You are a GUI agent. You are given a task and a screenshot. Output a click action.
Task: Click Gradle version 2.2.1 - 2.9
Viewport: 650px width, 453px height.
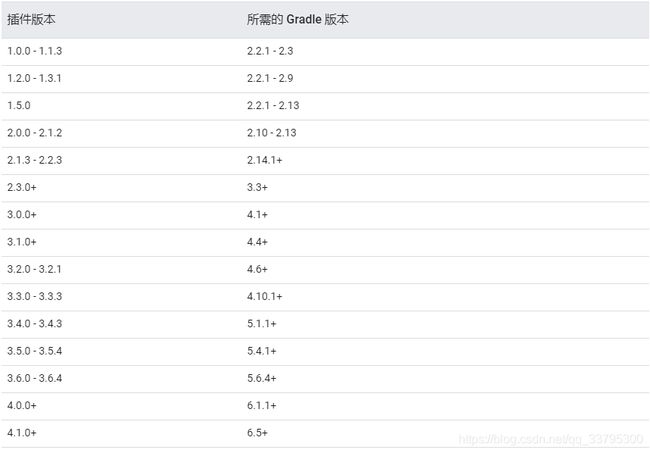click(x=270, y=78)
